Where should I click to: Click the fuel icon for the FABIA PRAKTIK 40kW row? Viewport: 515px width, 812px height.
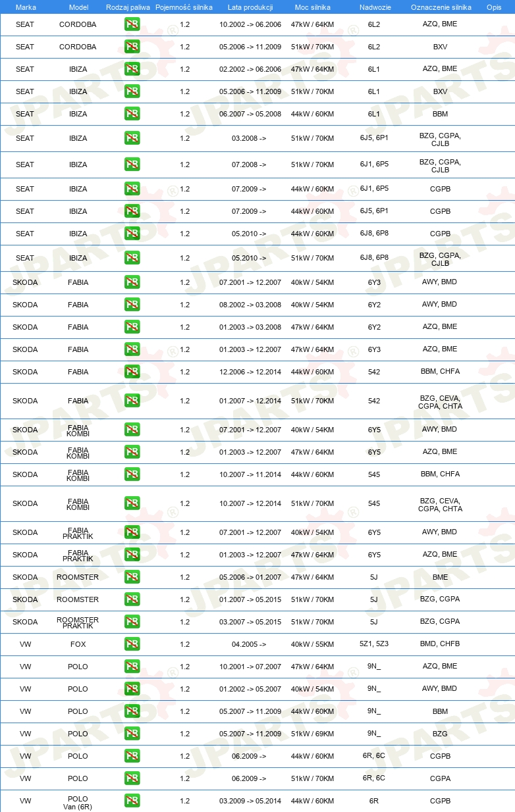point(132,532)
